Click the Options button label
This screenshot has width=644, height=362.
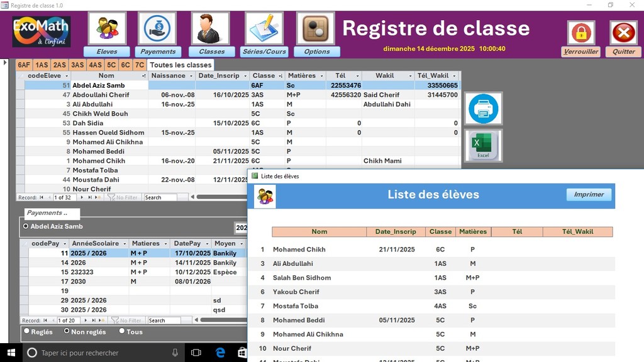(317, 52)
